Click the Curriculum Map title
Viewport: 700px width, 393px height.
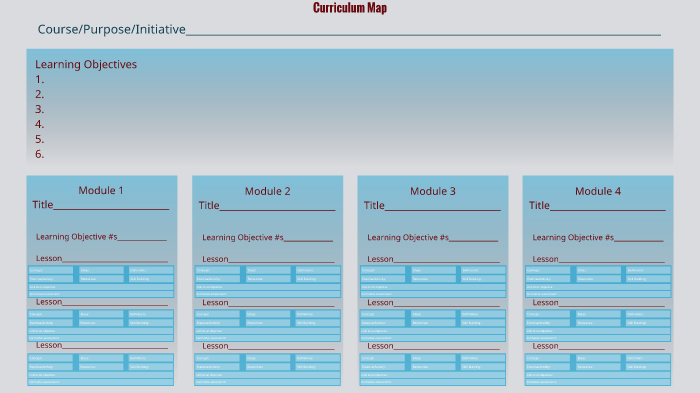tap(350, 8)
